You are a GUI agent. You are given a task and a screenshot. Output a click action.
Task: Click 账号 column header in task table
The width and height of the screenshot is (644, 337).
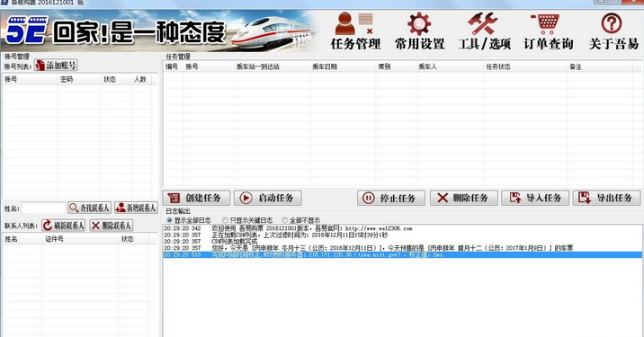[209, 67]
